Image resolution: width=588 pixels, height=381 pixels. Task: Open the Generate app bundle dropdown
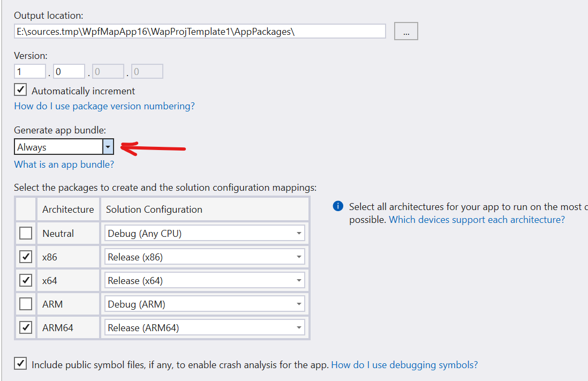[x=108, y=147]
